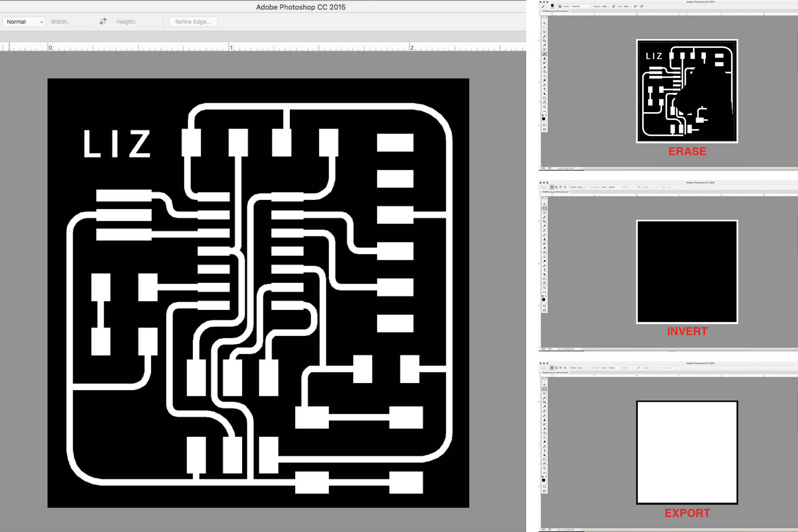
Task: Toggle New selection mode in the EXPORT window
Action: click(x=552, y=368)
